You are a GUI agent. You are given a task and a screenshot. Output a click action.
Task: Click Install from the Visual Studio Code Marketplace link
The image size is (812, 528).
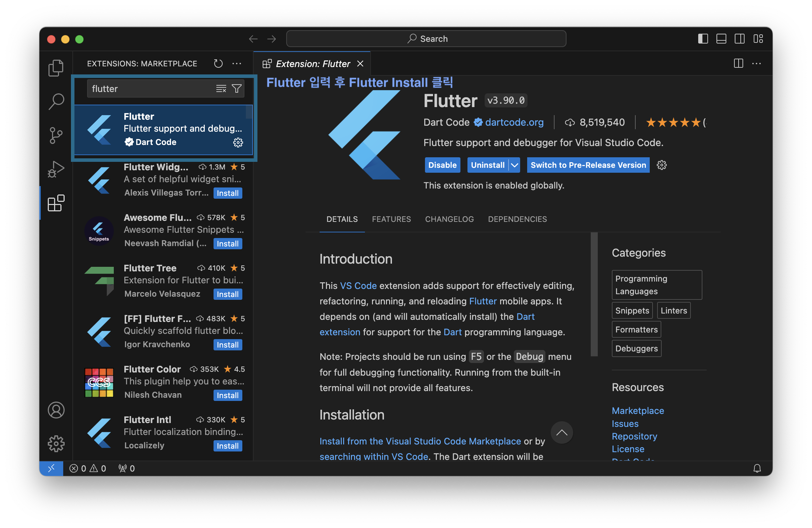420,441
